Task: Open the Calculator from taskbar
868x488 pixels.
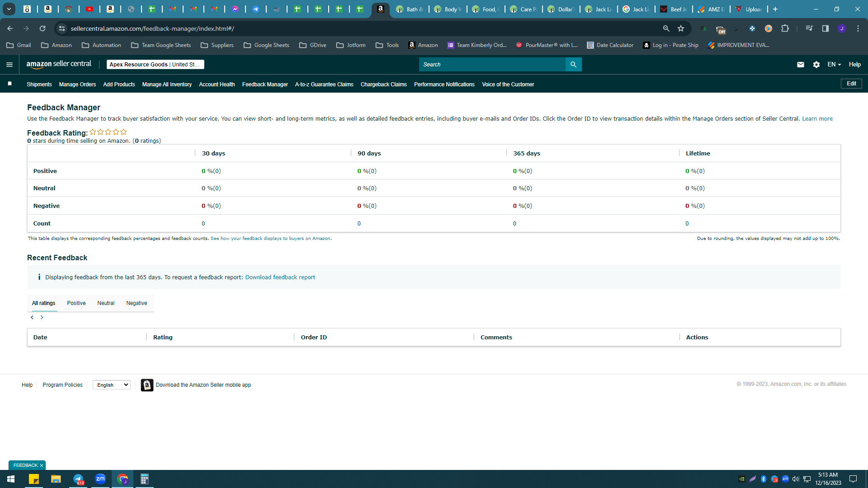Action: tap(145, 479)
